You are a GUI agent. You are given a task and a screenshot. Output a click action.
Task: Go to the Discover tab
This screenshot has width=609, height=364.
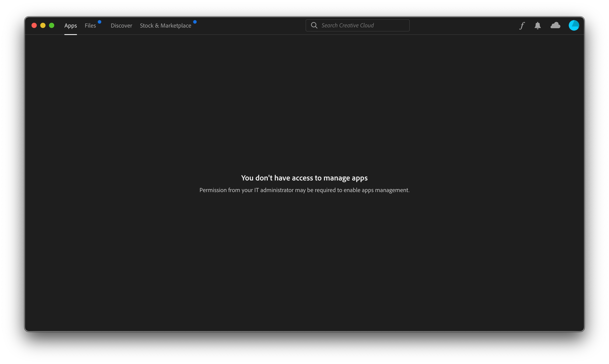[121, 26]
